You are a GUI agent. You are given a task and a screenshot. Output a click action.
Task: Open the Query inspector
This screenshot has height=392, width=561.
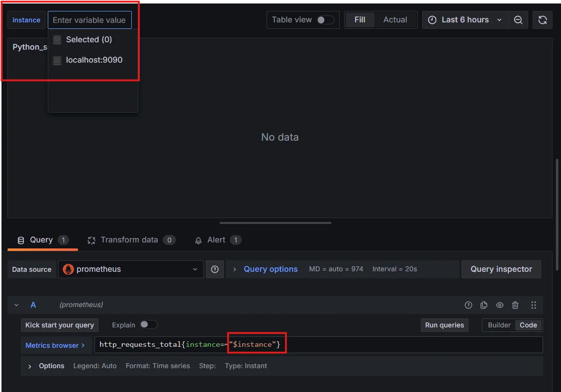[x=501, y=269]
